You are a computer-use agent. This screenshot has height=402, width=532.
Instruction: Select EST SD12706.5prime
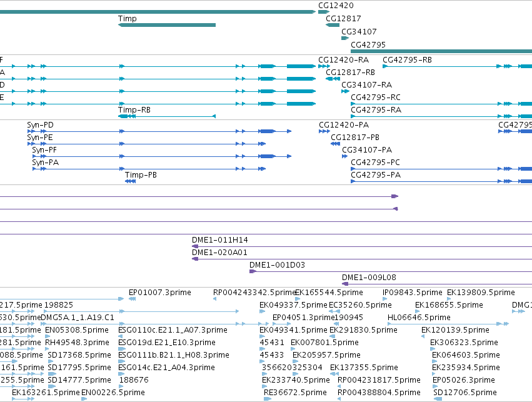(438, 399)
